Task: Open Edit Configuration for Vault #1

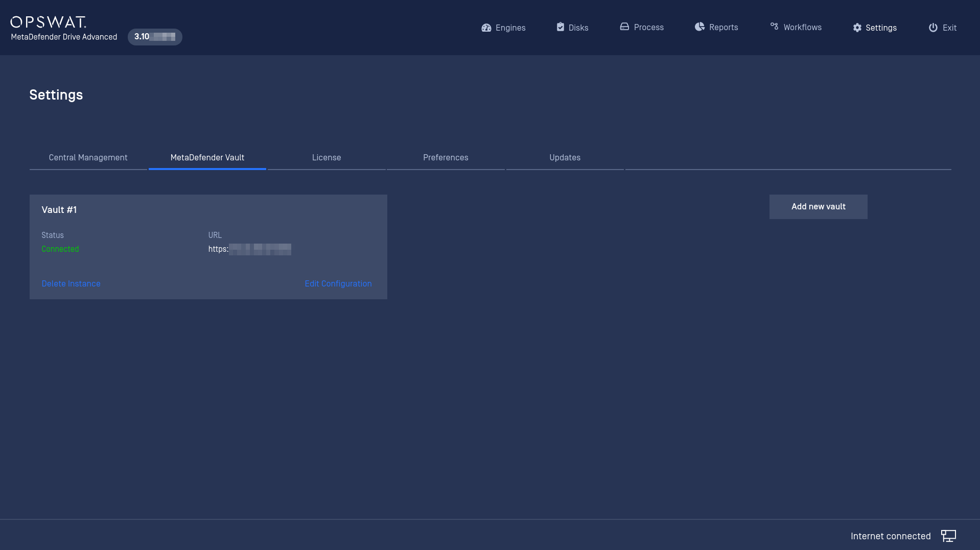Action: (338, 283)
